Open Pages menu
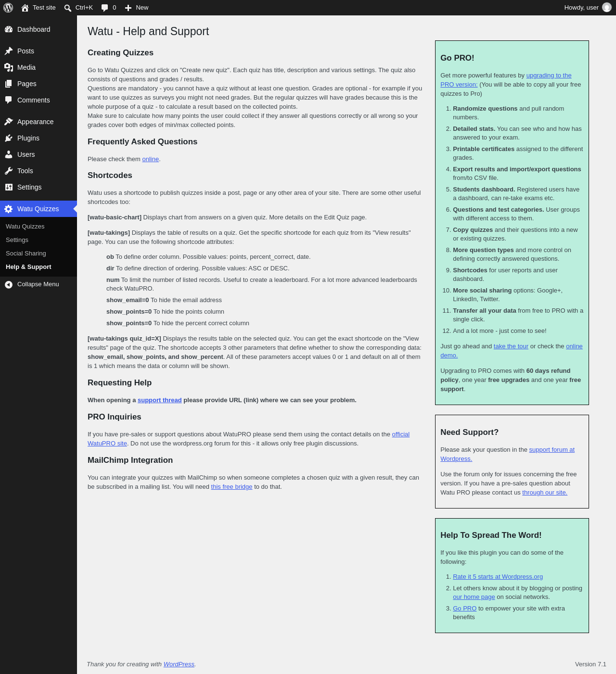616x674 pixels. (38, 84)
